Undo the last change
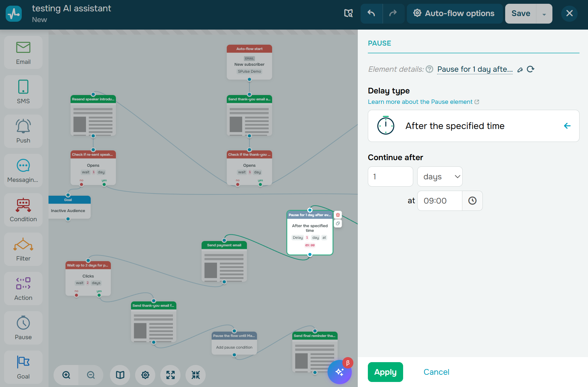 pos(372,13)
